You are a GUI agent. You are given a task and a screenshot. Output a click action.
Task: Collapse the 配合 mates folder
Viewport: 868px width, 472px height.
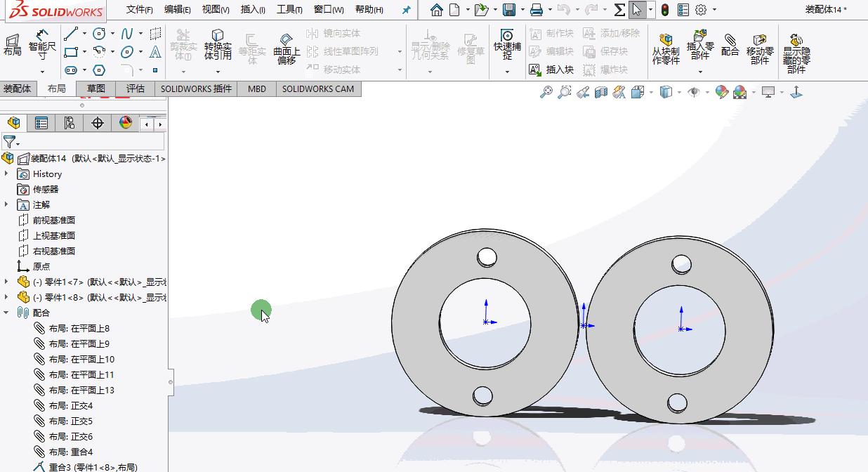(x=6, y=313)
